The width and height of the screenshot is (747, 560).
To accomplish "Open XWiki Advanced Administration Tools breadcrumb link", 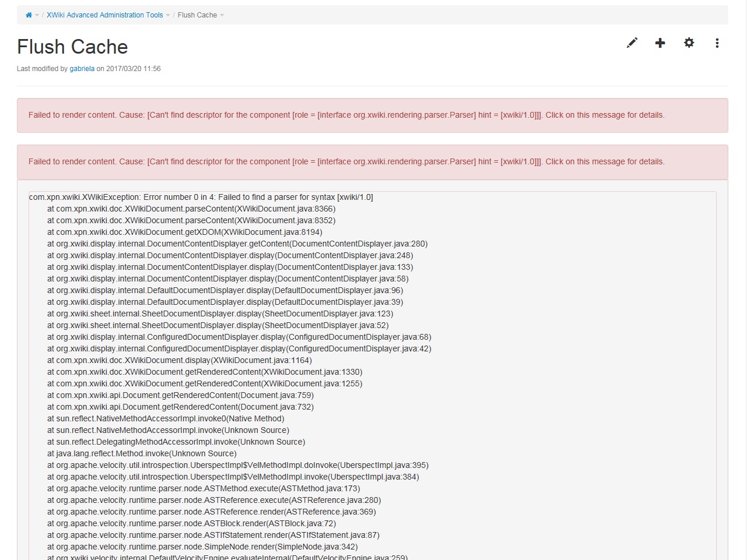I will (105, 15).
